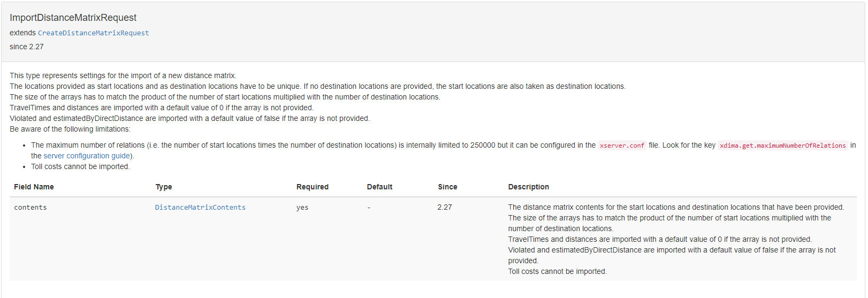Click the 'Be aware of the following limitations' line
The image size is (868, 298).
coord(70,129)
